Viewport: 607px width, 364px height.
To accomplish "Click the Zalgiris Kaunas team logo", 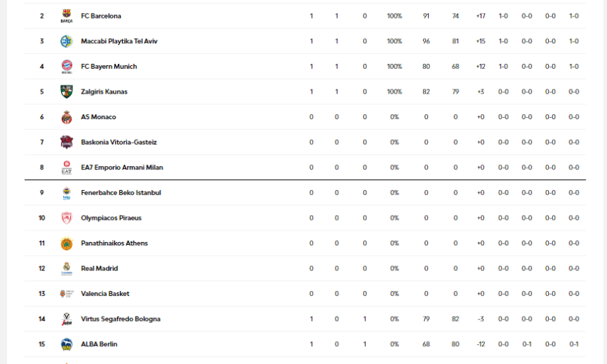I will point(66,92).
